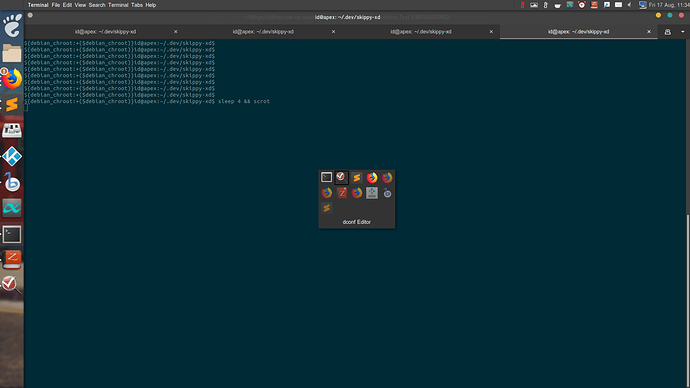The width and height of the screenshot is (690, 388).
Task: Launch Firefox from the dock
Action: click(x=12, y=79)
